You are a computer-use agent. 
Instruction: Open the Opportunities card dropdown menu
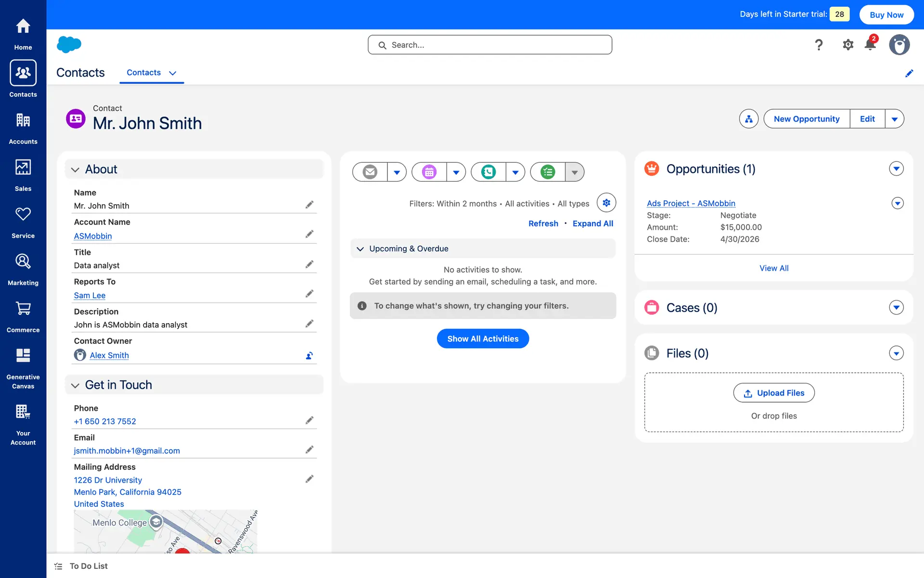pyautogui.click(x=896, y=169)
